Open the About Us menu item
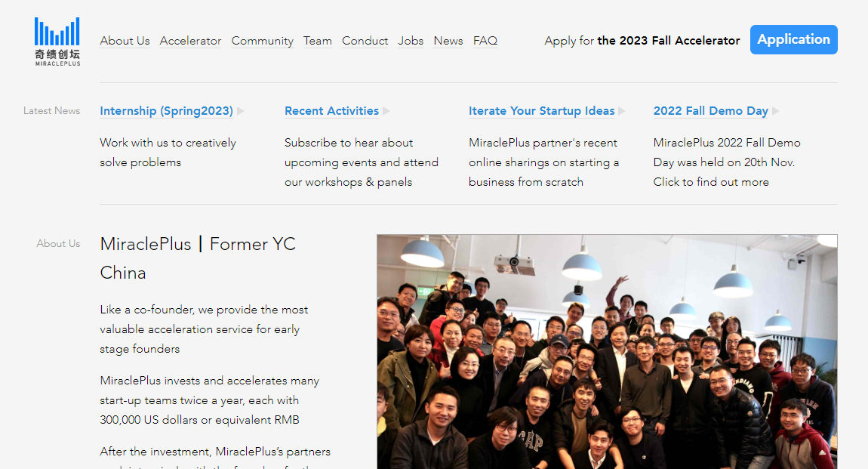 pyautogui.click(x=125, y=41)
